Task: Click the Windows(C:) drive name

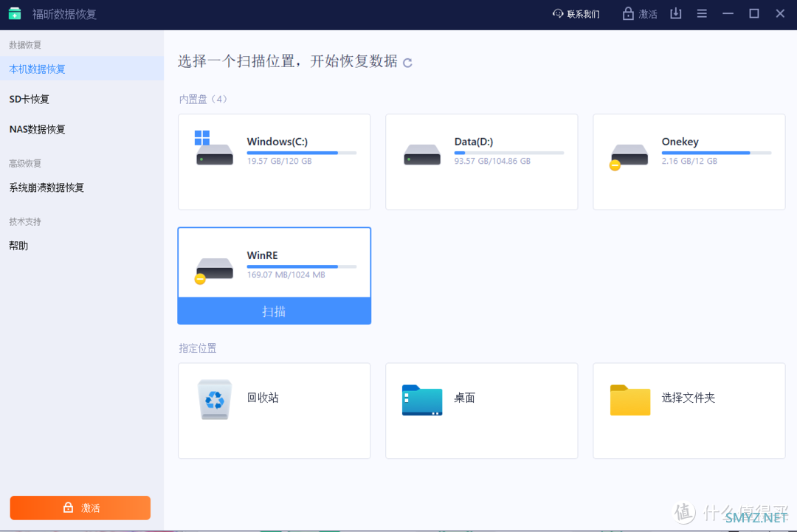Action: coord(277,142)
